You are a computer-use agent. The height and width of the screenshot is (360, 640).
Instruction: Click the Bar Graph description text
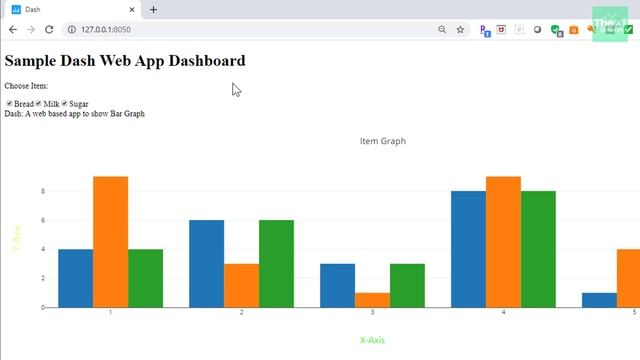75,113
